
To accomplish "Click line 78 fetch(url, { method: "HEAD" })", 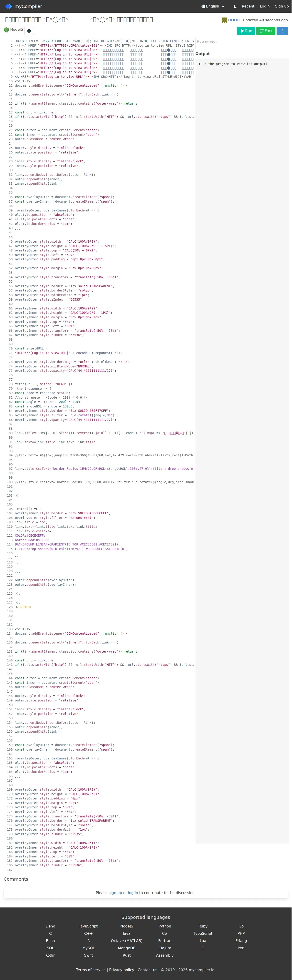I will pyautogui.click(x=43, y=384).
